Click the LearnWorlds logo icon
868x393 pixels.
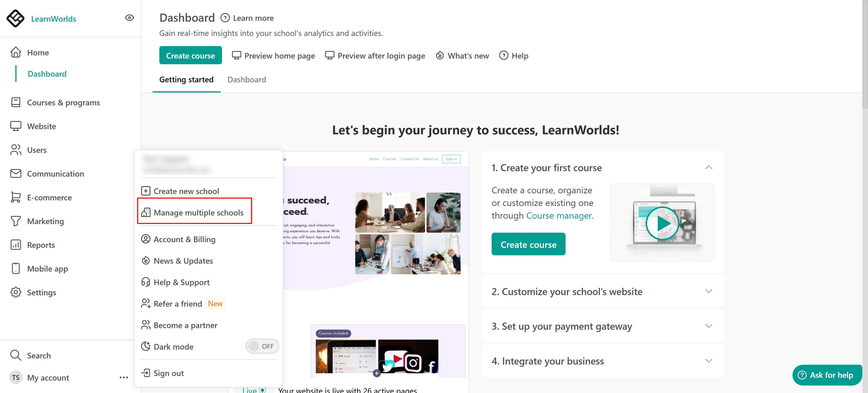[16, 19]
